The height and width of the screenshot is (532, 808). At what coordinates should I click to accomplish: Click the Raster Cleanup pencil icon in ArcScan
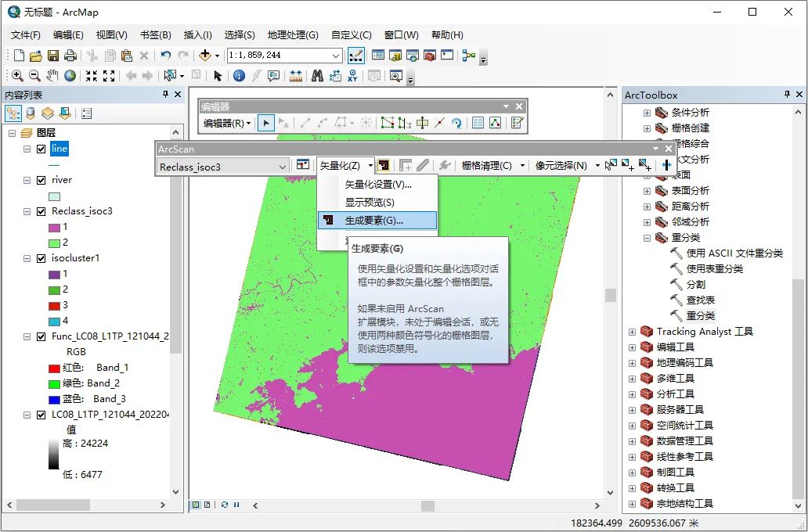coord(423,165)
